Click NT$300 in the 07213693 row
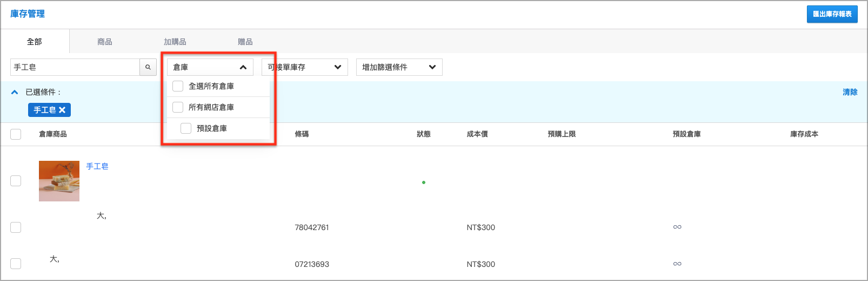Viewport: 868px width, 281px height. coord(481,264)
